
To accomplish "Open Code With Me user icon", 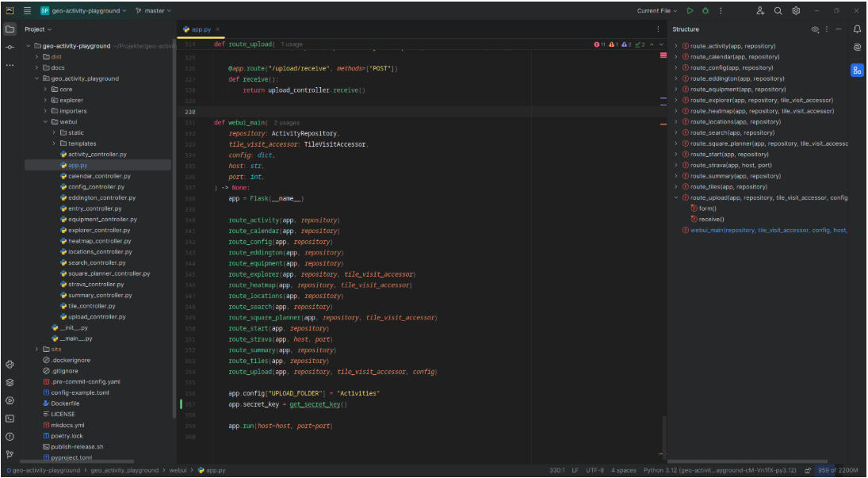I will [760, 10].
